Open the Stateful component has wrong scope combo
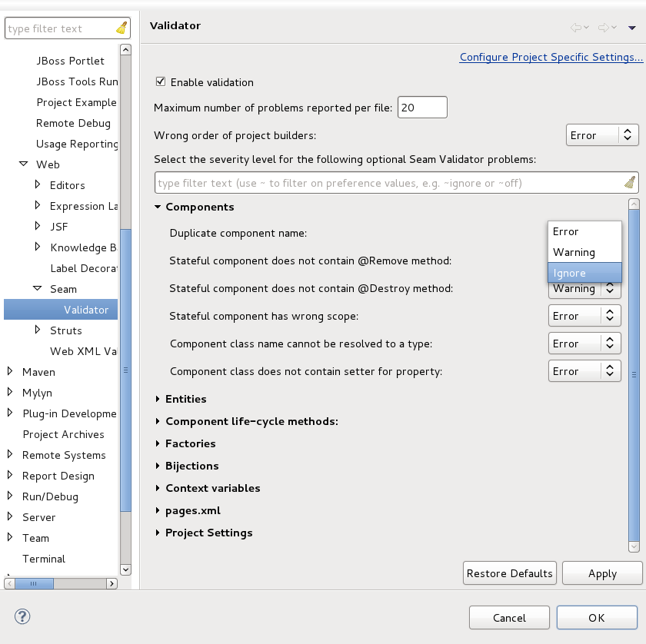646x644 pixels. (584, 316)
